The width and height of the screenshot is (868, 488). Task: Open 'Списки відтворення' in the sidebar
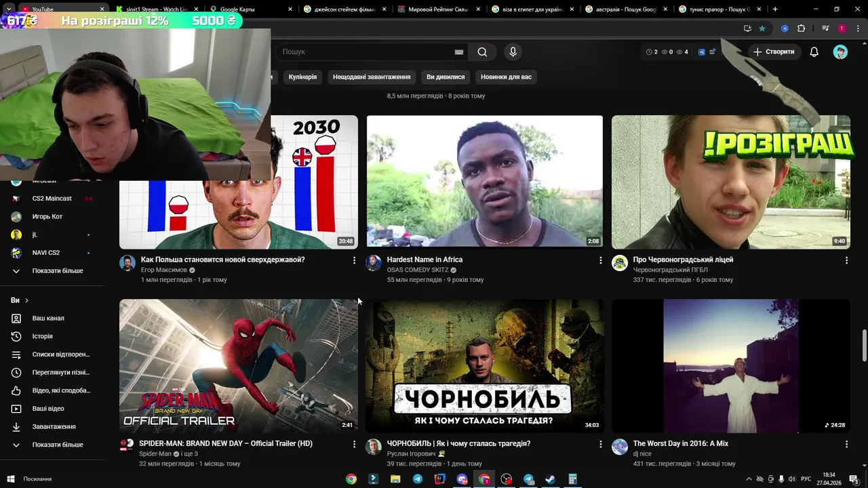(x=52, y=354)
